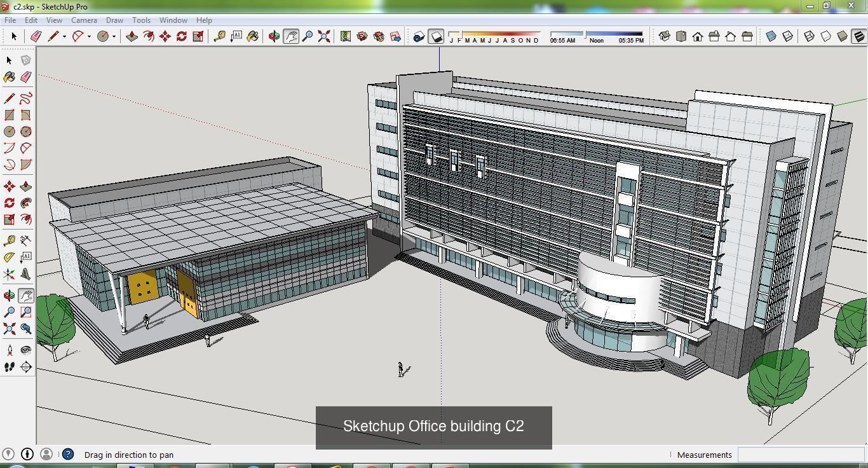Select the Walk footprints tool
This screenshot has width=868, height=468.
[9, 367]
